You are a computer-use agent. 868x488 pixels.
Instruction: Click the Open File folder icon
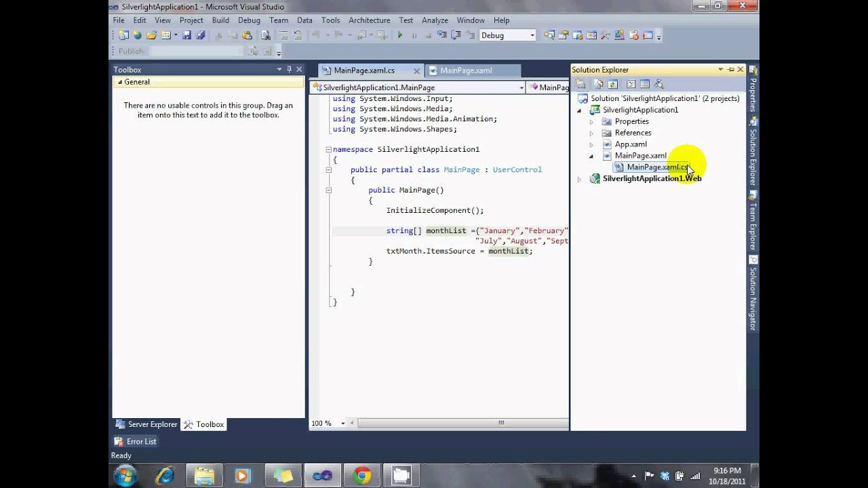tap(151, 35)
